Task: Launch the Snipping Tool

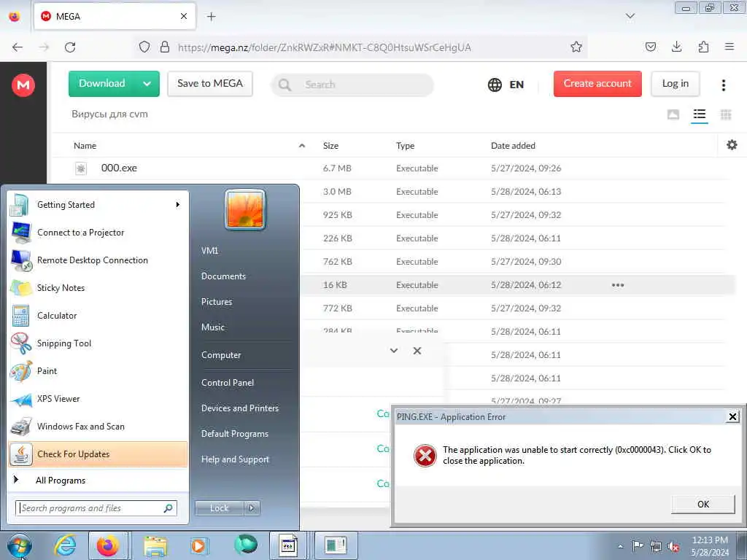Action: point(98,343)
